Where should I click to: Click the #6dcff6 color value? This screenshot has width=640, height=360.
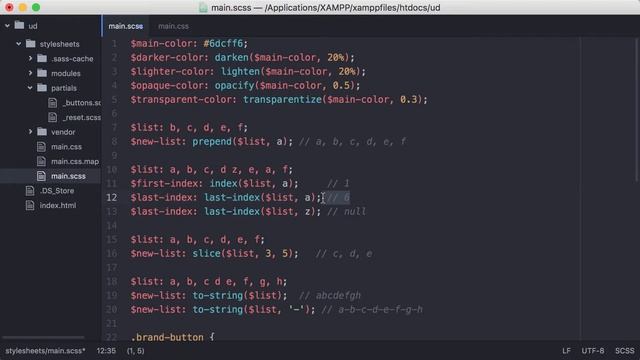click(223, 43)
